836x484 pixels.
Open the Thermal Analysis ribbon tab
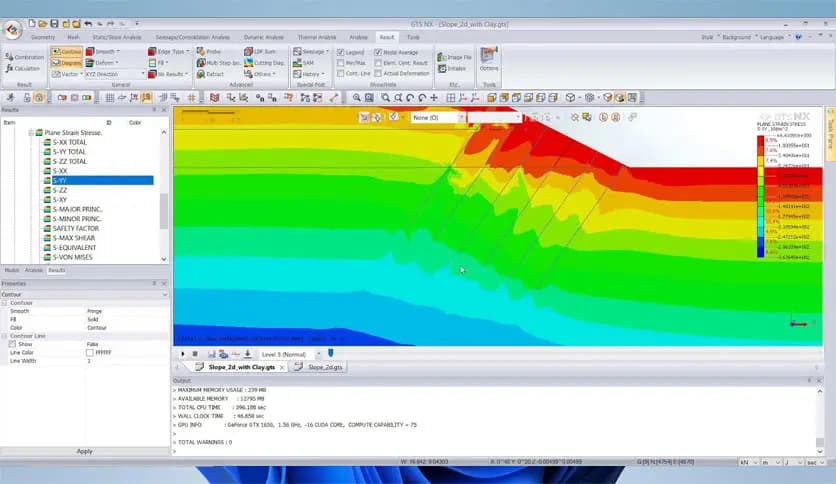317,37
